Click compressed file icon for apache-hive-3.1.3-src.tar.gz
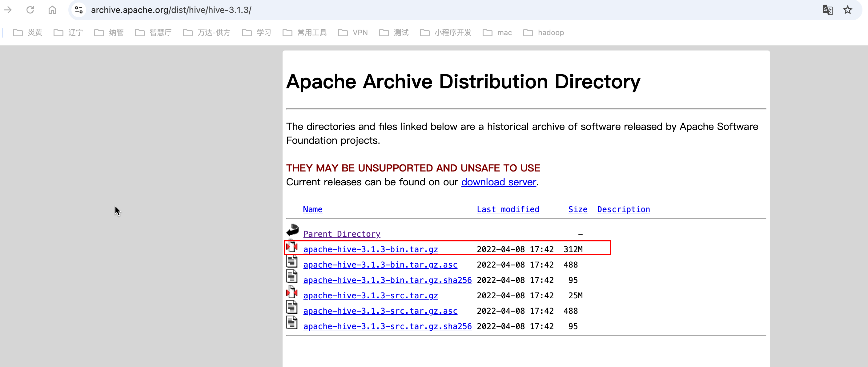Screen dimensions: 868x367 292,292
